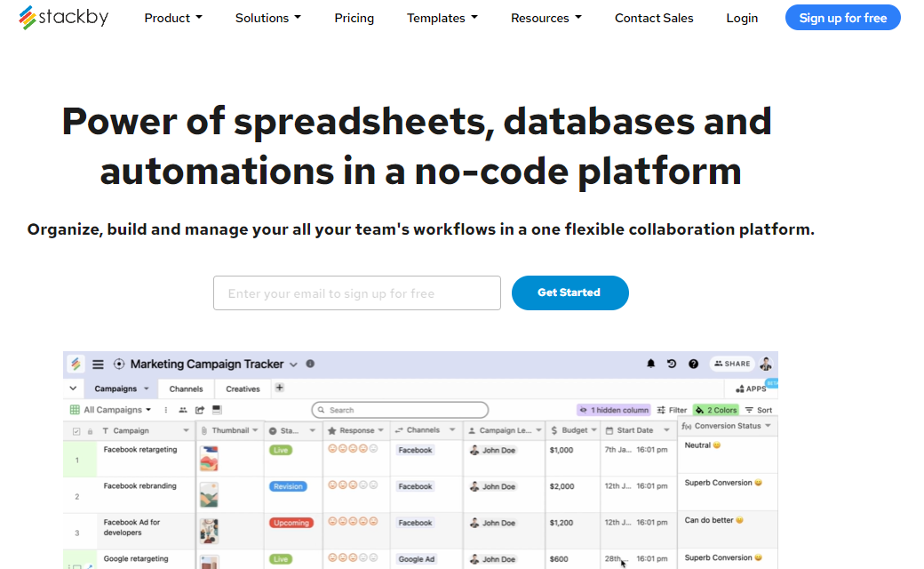The image size is (924, 569).
Task: Open the Solutions menu
Action: (x=268, y=19)
